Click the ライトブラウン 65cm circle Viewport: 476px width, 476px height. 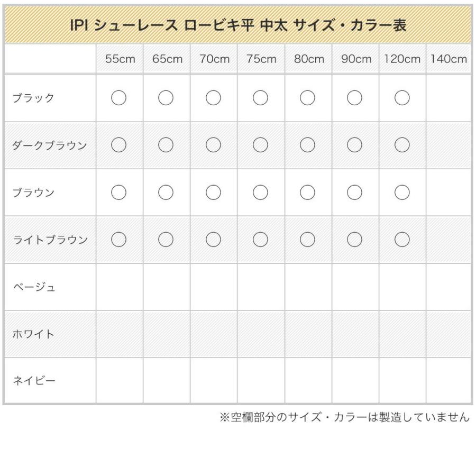click(x=166, y=240)
